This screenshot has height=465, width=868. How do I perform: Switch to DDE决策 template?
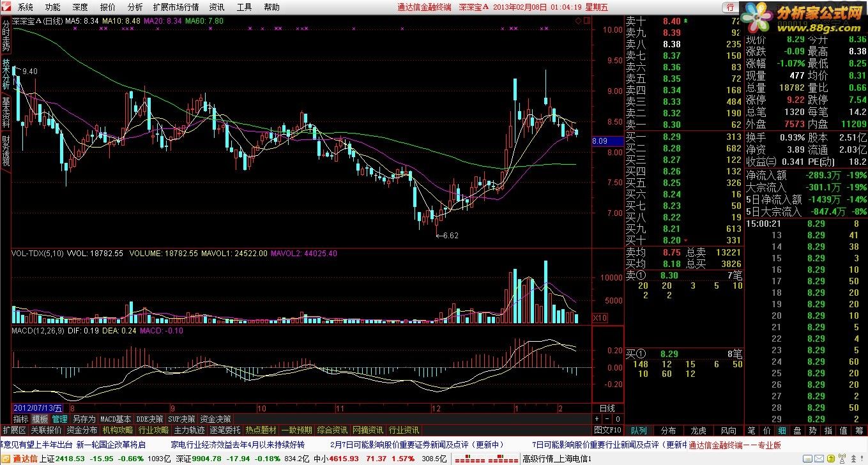tap(149, 419)
